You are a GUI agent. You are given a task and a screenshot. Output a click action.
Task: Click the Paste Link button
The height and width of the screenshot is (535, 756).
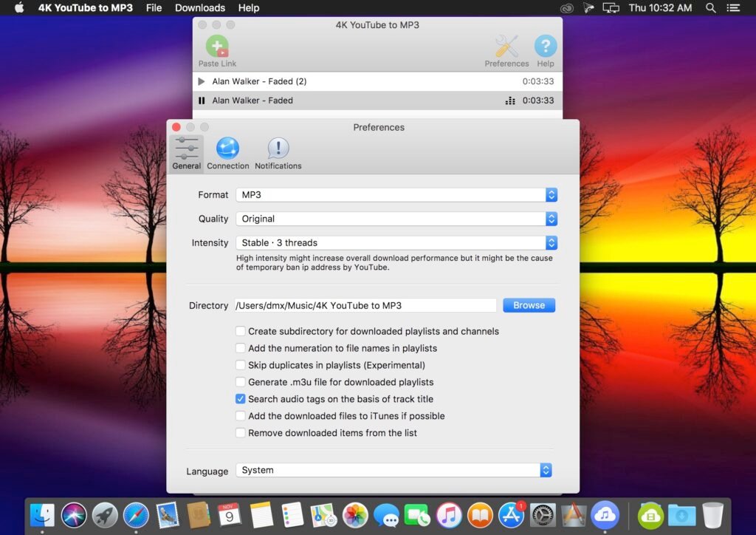tap(216, 52)
